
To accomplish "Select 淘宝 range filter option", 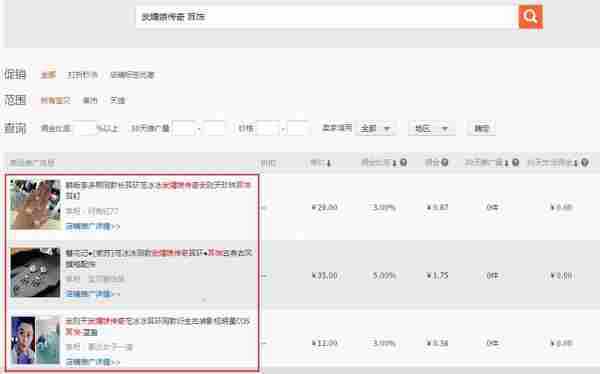I will click(90, 100).
